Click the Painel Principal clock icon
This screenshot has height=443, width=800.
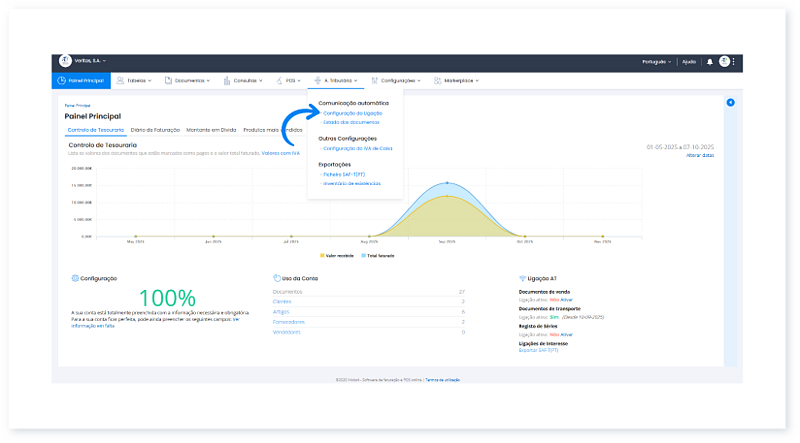coord(62,81)
